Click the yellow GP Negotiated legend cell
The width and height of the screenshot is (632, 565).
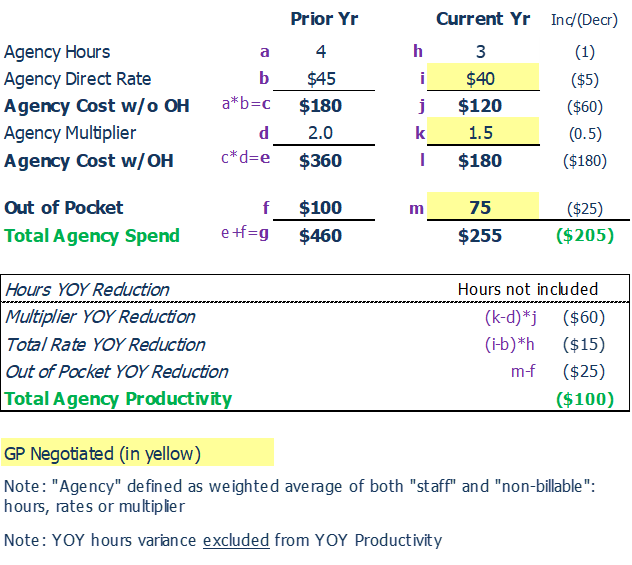click(x=137, y=453)
